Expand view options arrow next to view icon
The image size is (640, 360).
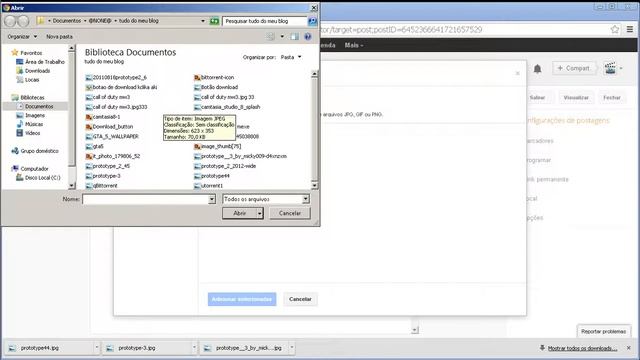tap(282, 37)
